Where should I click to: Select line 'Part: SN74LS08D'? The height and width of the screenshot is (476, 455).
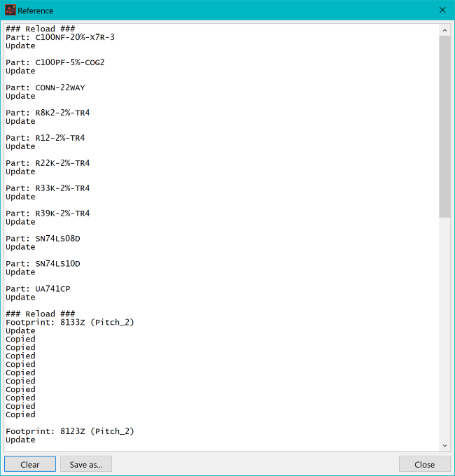click(43, 239)
